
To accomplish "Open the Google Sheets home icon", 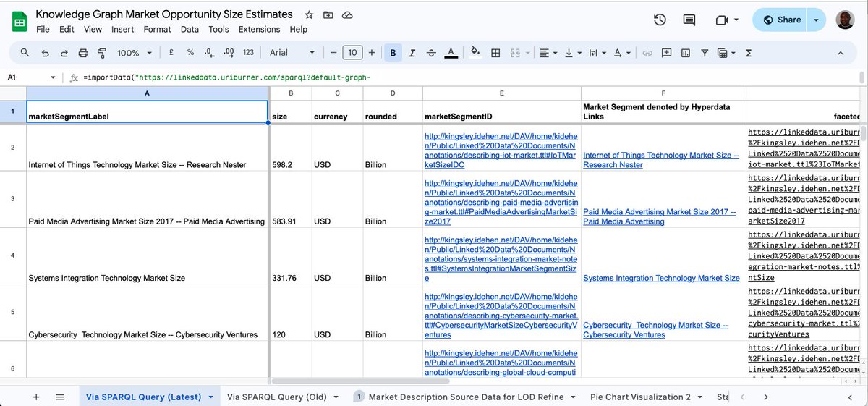I will point(19,21).
